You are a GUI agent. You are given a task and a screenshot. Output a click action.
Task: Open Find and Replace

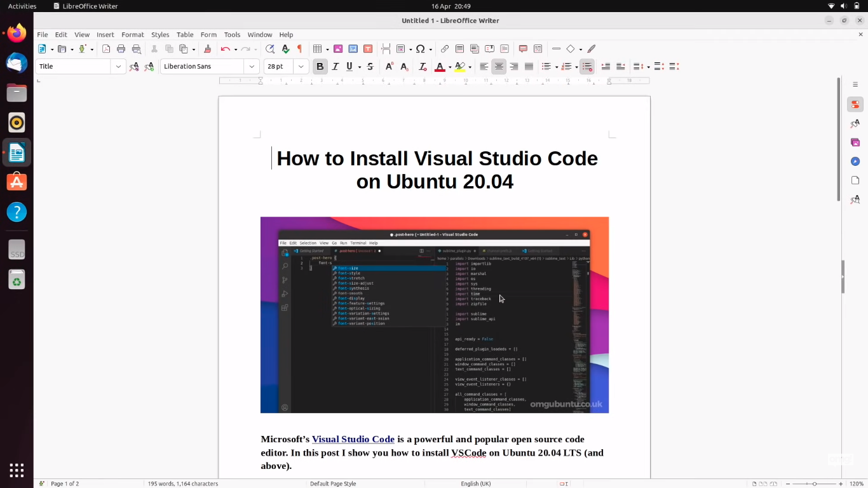click(270, 49)
